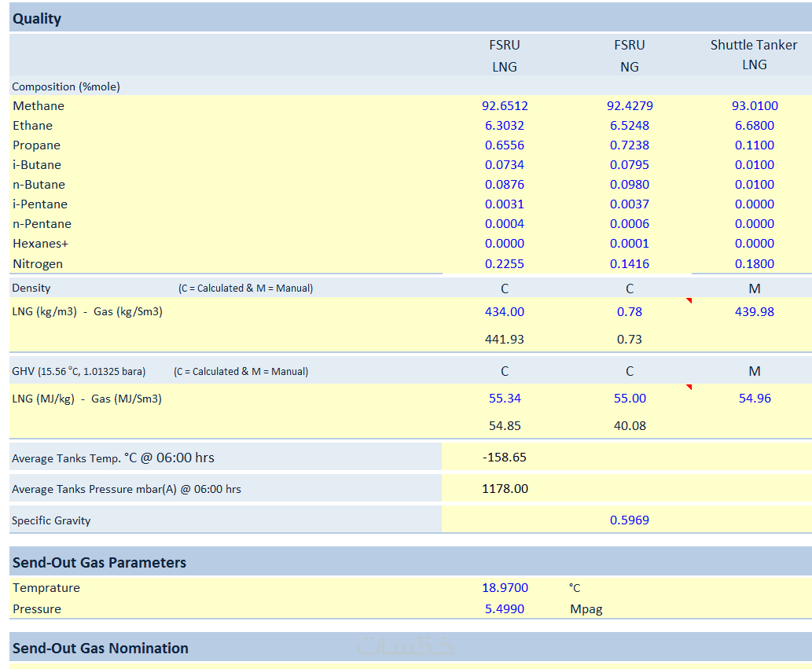Select the Methane row label
The width and height of the screenshot is (812, 669).
point(39,105)
